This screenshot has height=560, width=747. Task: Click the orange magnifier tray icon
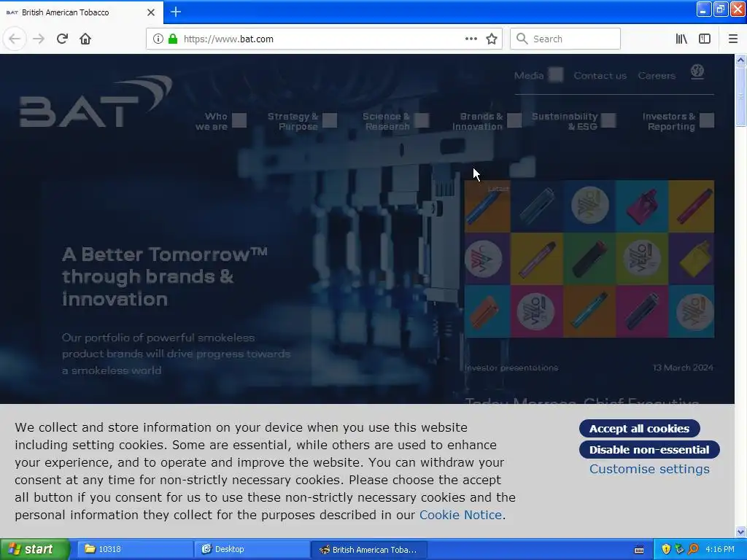pos(693,549)
